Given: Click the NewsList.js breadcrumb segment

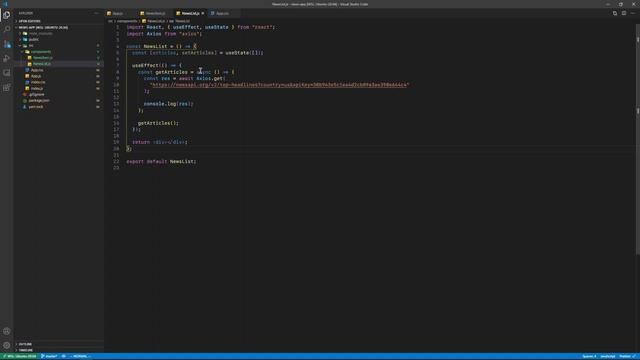Looking at the screenshot, I should point(156,21).
